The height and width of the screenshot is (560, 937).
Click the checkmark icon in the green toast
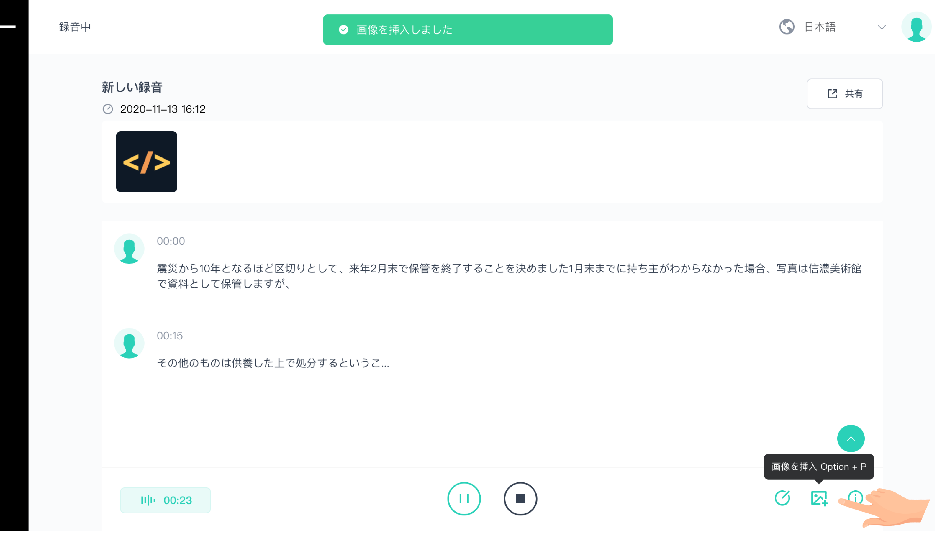click(343, 29)
